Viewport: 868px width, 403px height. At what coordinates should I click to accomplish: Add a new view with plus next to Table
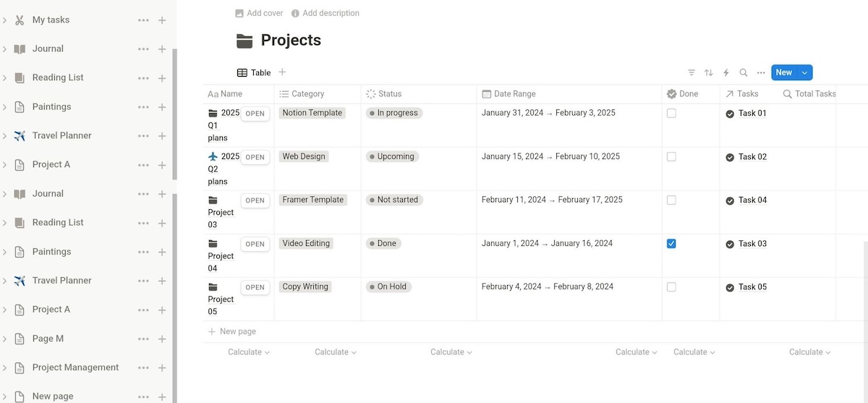click(282, 72)
